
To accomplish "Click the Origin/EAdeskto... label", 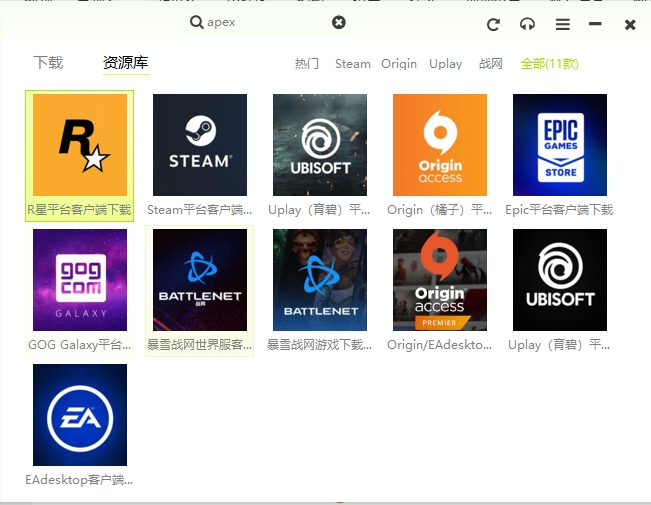I will (x=439, y=345).
